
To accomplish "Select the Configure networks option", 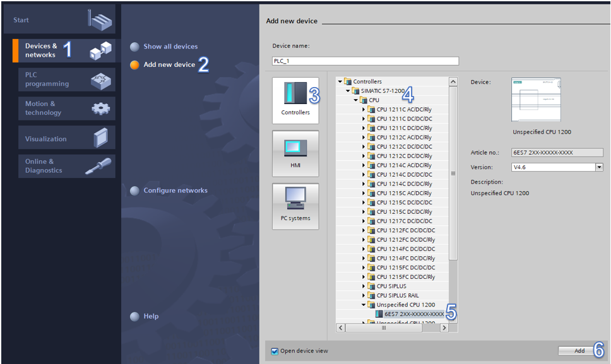I will [x=169, y=191].
